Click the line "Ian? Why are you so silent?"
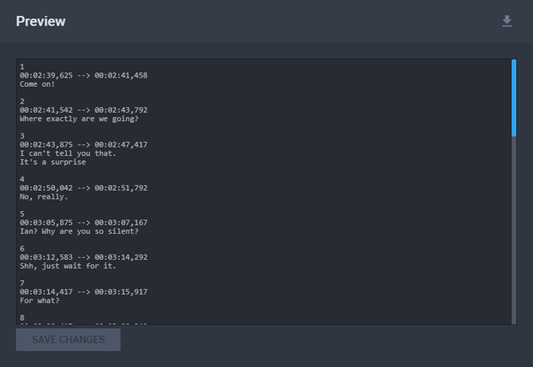The image size is (533, 367). [79, 231]
